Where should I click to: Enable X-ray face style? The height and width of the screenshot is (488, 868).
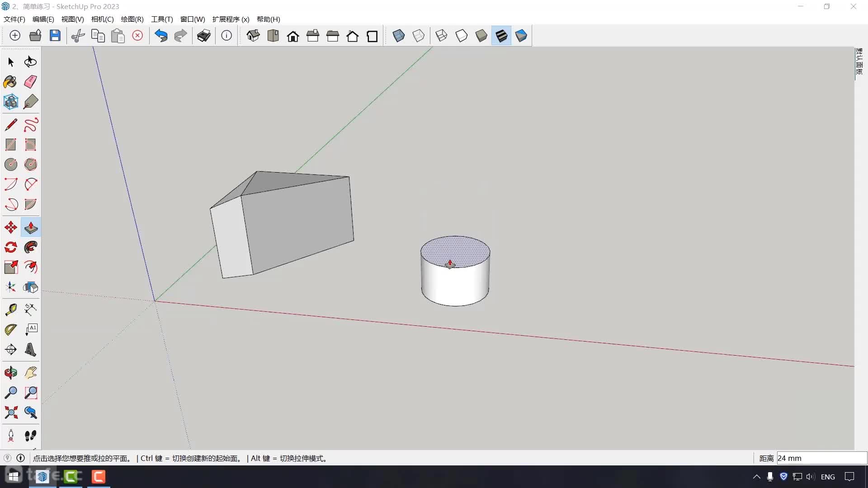(399, 36)
